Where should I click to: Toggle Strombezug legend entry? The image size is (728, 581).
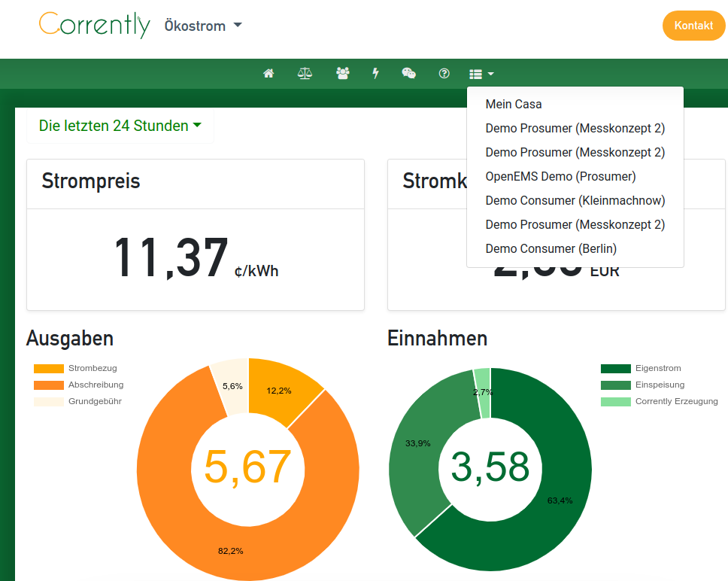point(75,368)
